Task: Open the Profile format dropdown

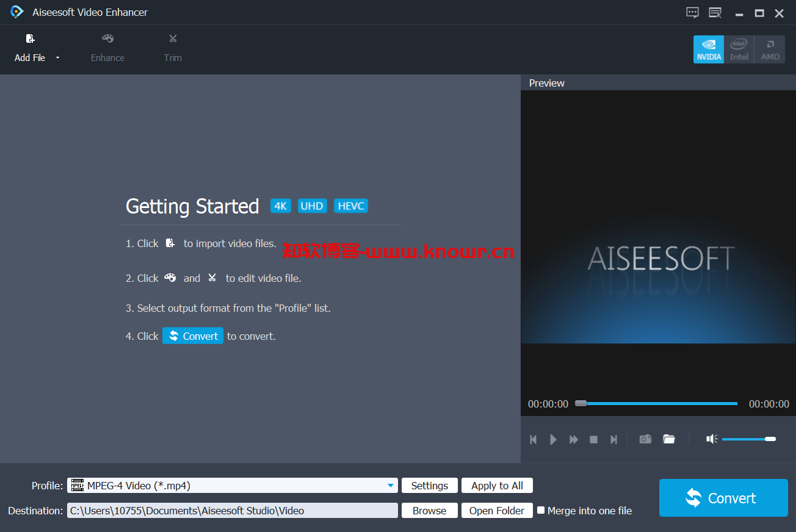Action: click(391, 486)
